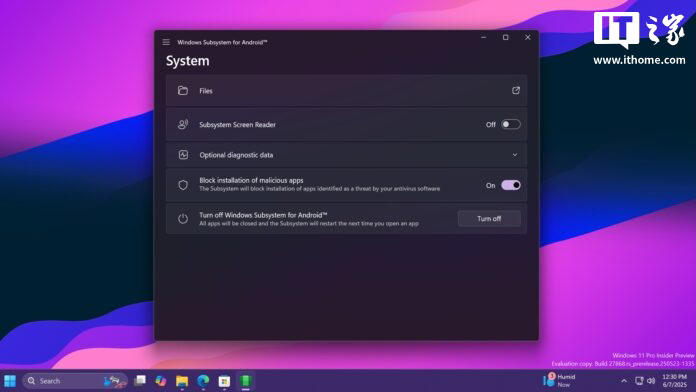Click the diagnostic data chart icon
This screenshot has height=392, width=696.
183,154
